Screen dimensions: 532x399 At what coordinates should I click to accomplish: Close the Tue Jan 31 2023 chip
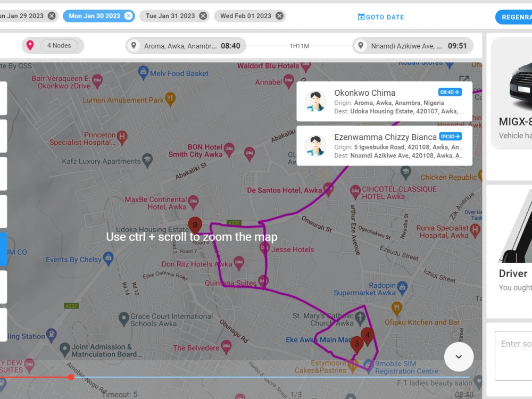click(x=203, y=16)
